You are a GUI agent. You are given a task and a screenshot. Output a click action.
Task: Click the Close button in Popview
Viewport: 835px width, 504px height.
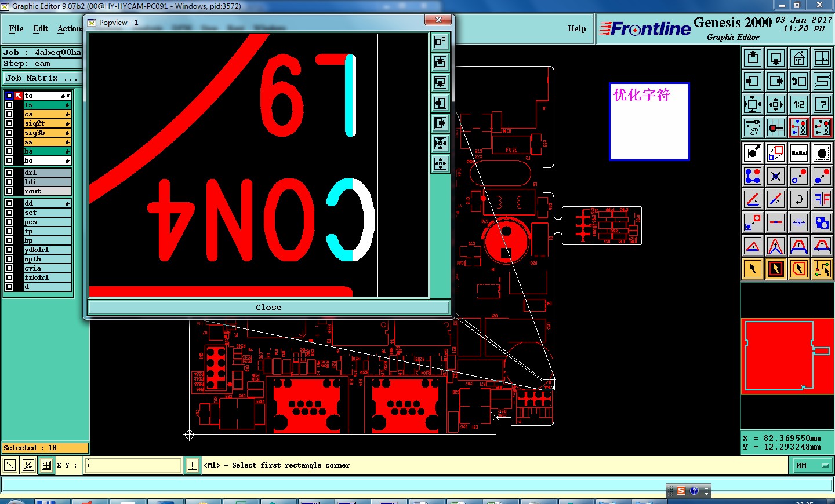coord(268,307)
